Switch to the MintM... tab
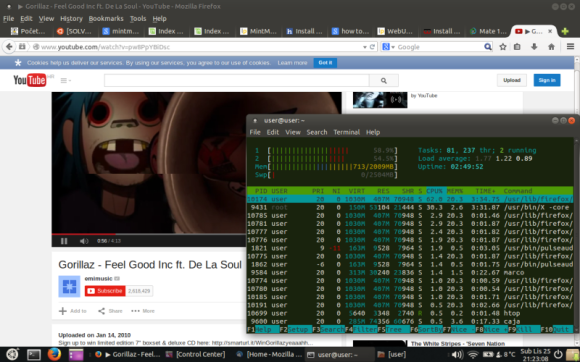Image resolution: width=580 pixels, height=362 pixels. click(258, 31)
